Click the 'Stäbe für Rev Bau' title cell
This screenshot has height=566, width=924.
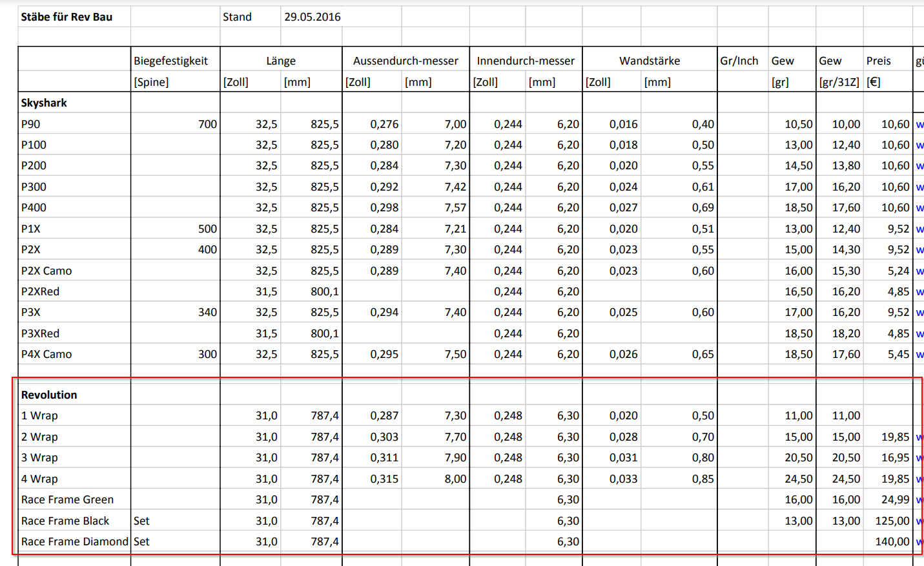pos(67,17)
